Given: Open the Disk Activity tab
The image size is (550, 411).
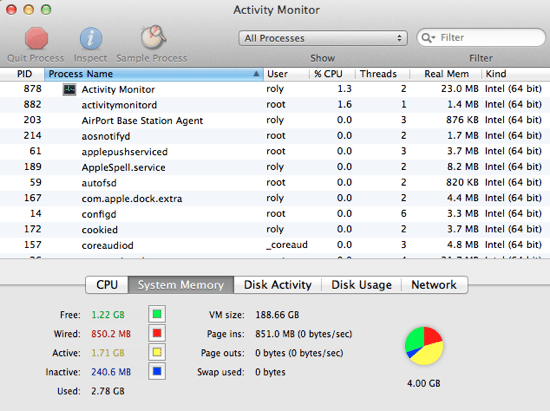Looking at the screenshot, I should [277, 285].
